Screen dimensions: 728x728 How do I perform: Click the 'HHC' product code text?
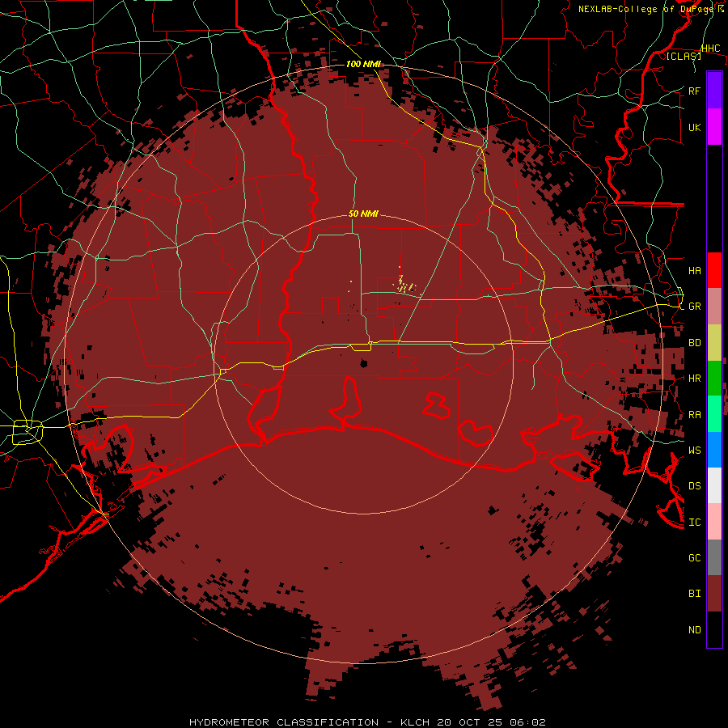point(711,49)
